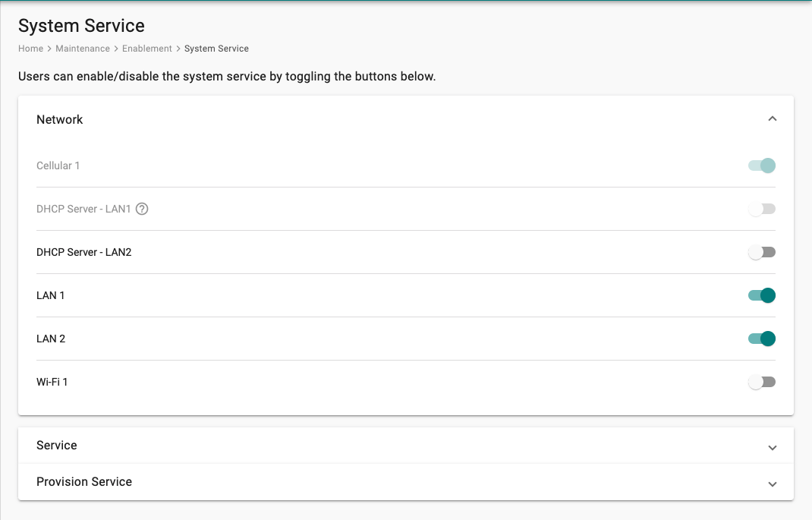Open the Maintenance breadcrumb link
The height and width of the screenshot is (520, 812).
[x=83, y=48]
